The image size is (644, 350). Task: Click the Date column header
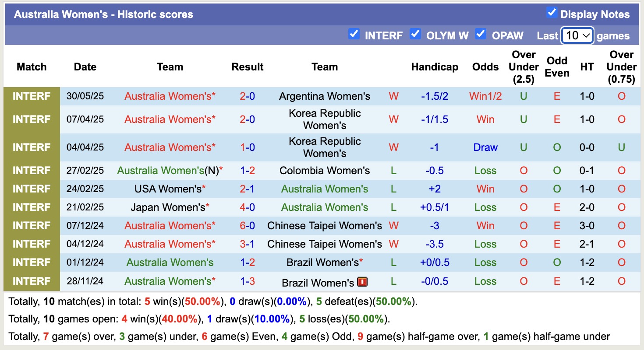click(85, 67)
